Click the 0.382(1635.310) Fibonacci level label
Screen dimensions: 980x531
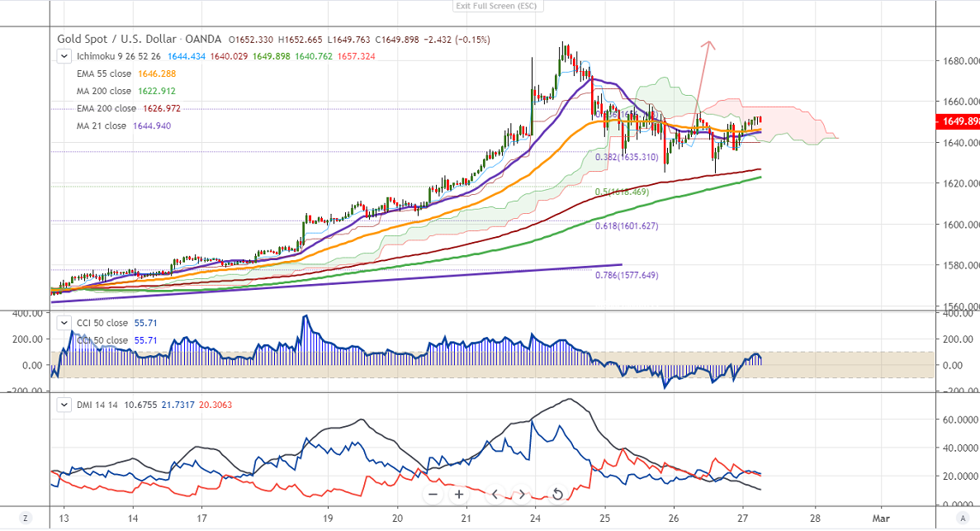627,158
